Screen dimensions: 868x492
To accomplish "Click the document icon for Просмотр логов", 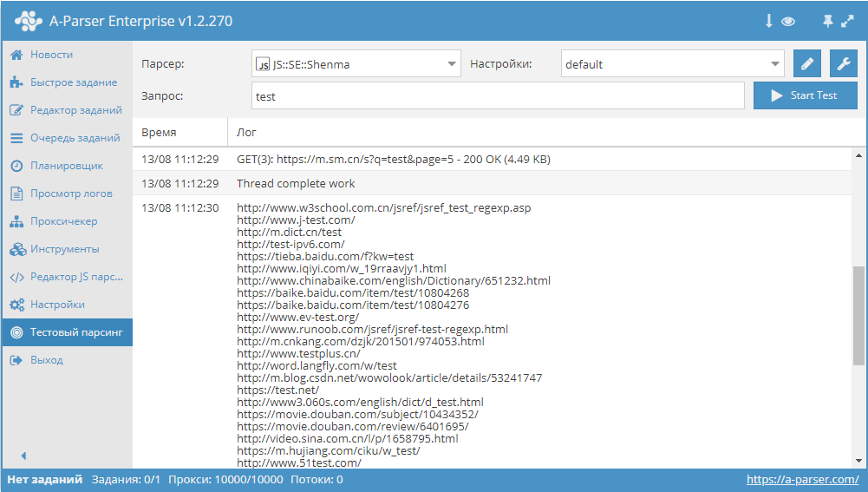I will [16, 194].
